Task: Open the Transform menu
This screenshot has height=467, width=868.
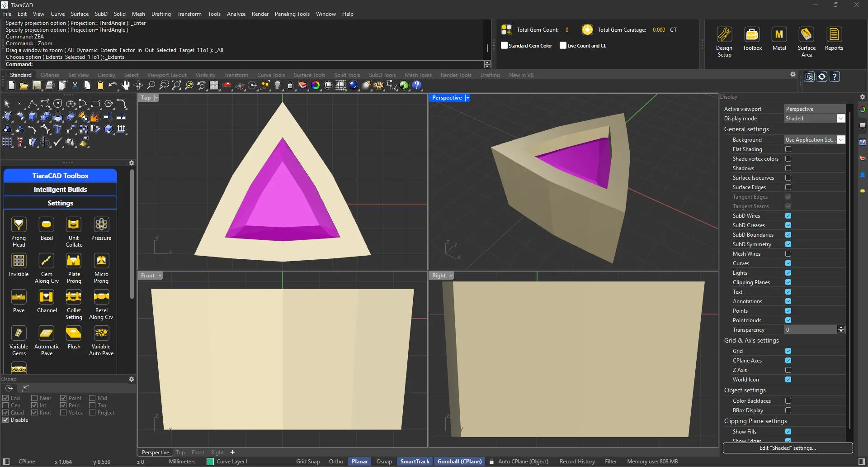Action: click(x=189, y=14)
